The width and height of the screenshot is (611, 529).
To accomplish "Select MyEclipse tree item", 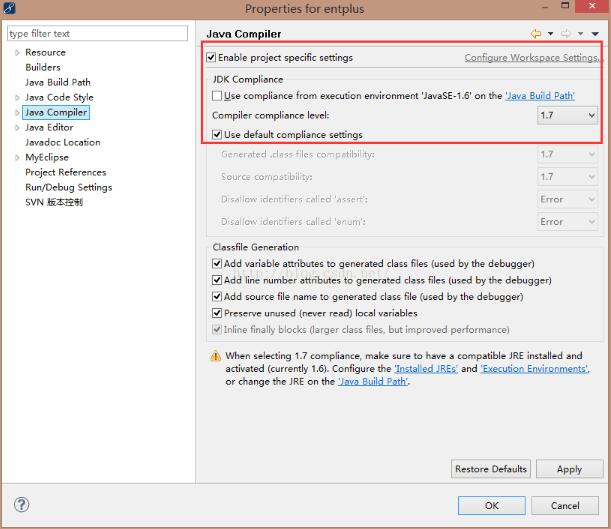I will 47,157.
